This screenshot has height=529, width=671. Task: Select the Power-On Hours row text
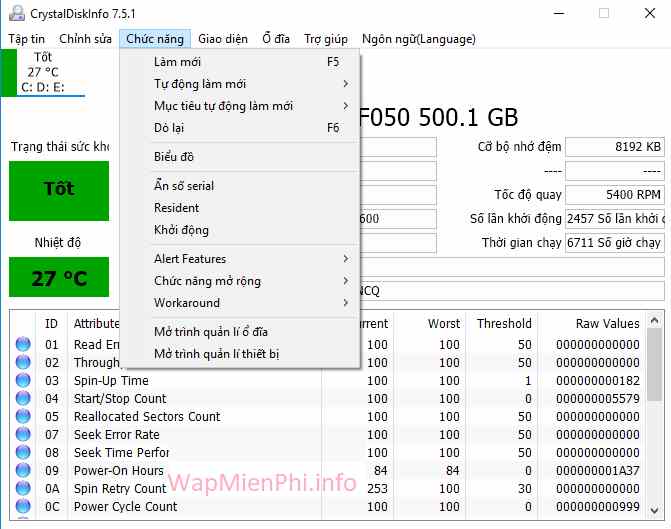[119, 470]
